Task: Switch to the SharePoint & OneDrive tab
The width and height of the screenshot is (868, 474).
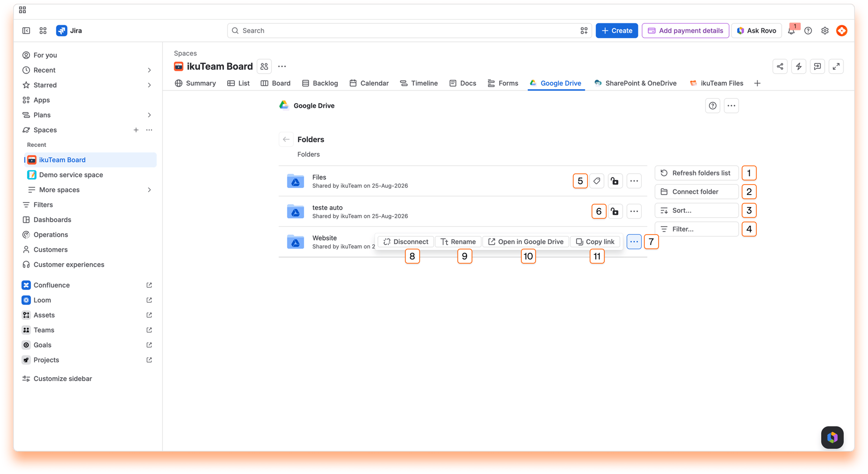Action: (x=636, y=83)
